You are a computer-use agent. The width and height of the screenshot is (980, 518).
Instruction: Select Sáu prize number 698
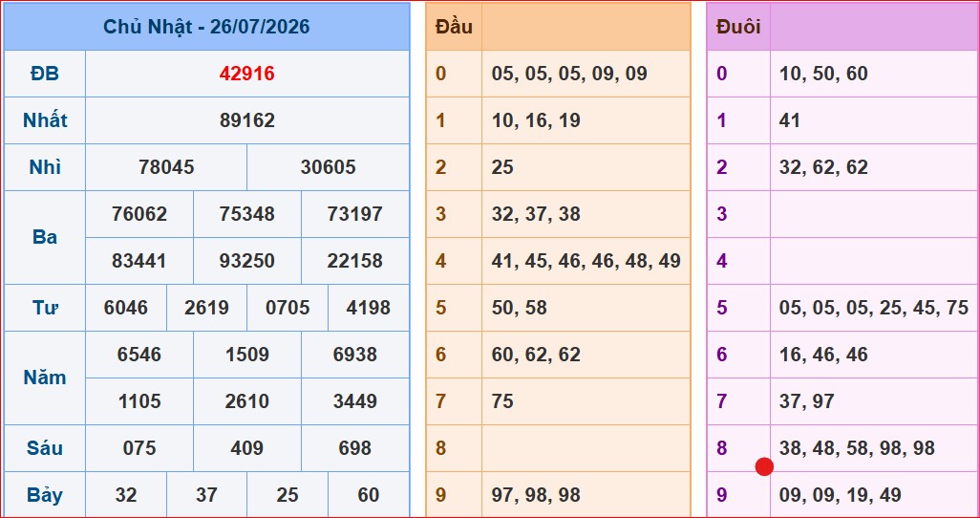(355, 448)
